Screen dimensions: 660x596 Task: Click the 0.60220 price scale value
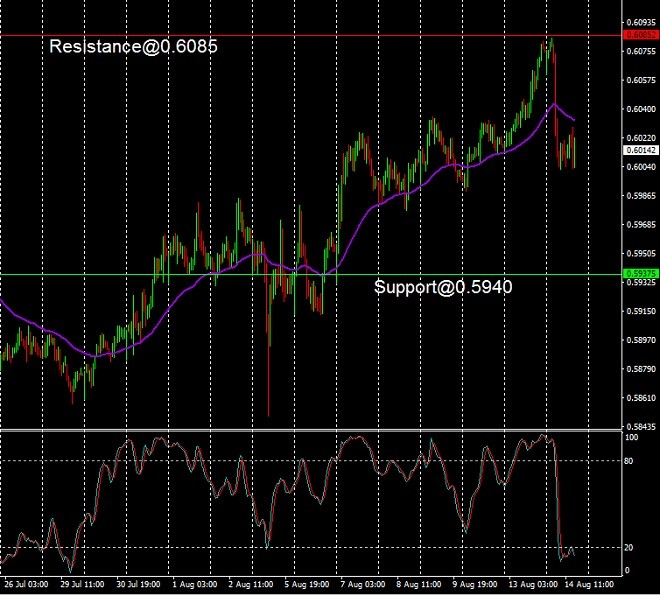click(x=641, y=138)
